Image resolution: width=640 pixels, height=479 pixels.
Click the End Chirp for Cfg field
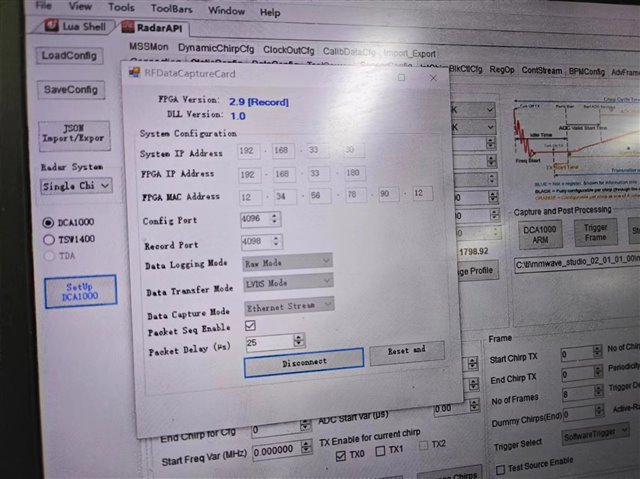point(276,430)
